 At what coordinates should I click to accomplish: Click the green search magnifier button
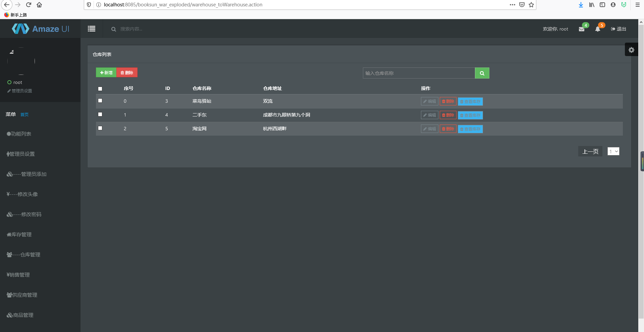(x=482, y=73)
